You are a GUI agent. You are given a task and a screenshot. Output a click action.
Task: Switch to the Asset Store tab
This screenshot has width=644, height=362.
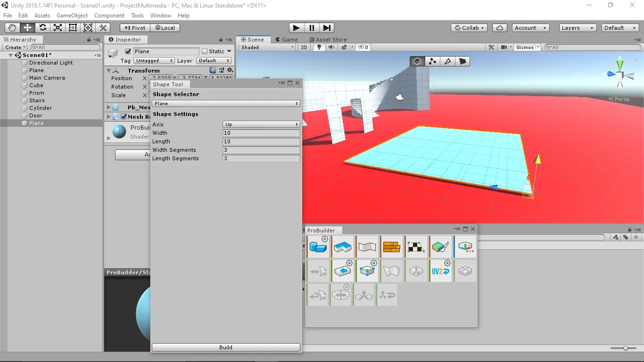[328, 40]
